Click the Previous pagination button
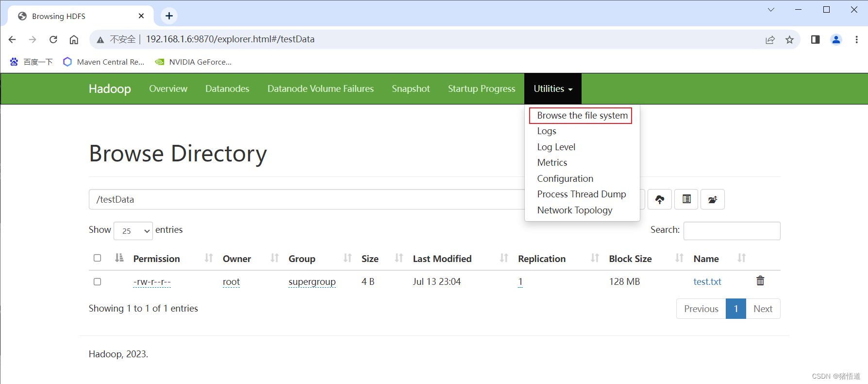Viewport: 868px width, 384px height. 701,309
